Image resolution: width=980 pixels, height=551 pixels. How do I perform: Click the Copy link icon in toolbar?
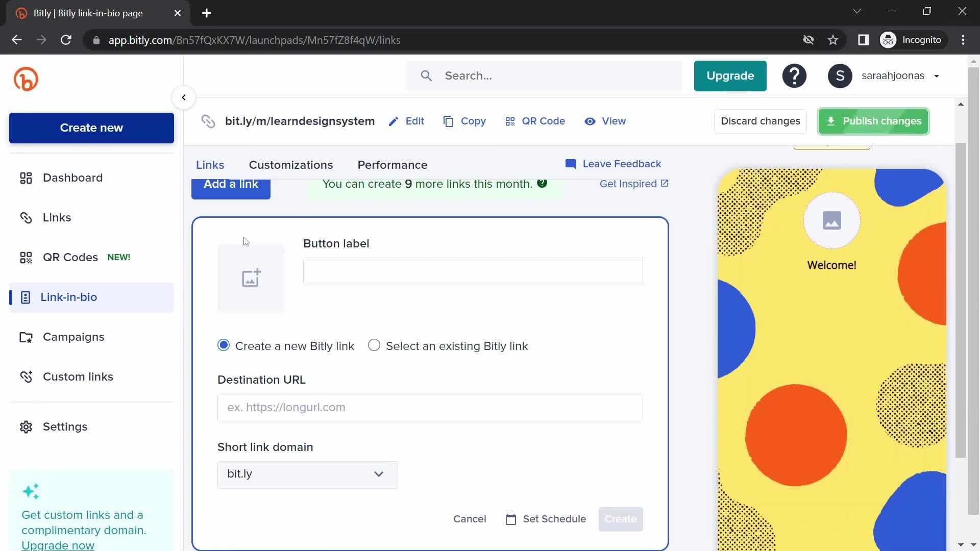[x=448, y=121]
